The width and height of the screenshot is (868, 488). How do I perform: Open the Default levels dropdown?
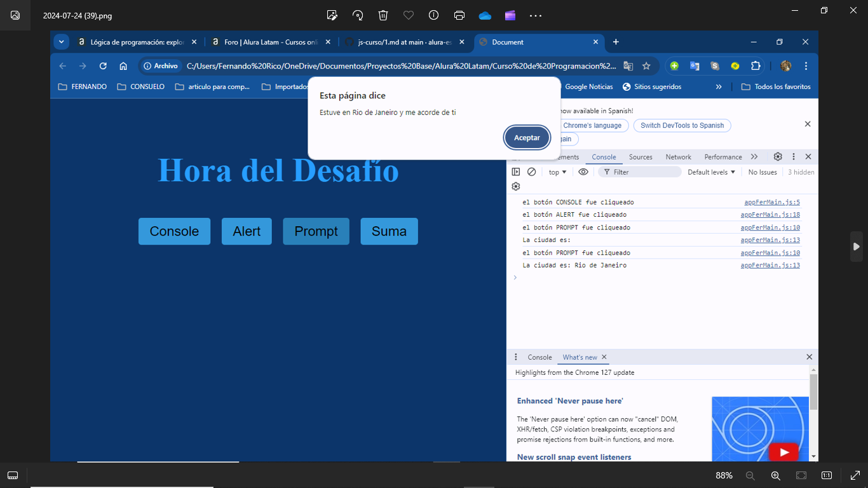click(711, 172)
